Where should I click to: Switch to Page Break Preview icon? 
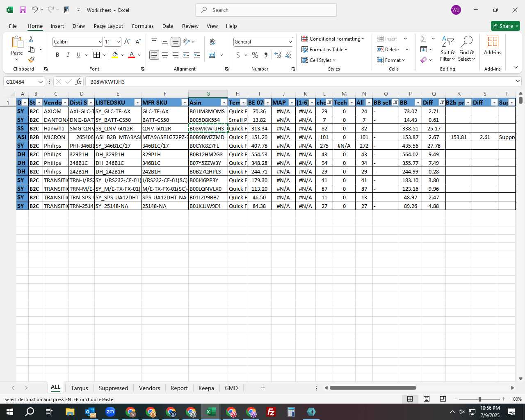pos(443,399)
